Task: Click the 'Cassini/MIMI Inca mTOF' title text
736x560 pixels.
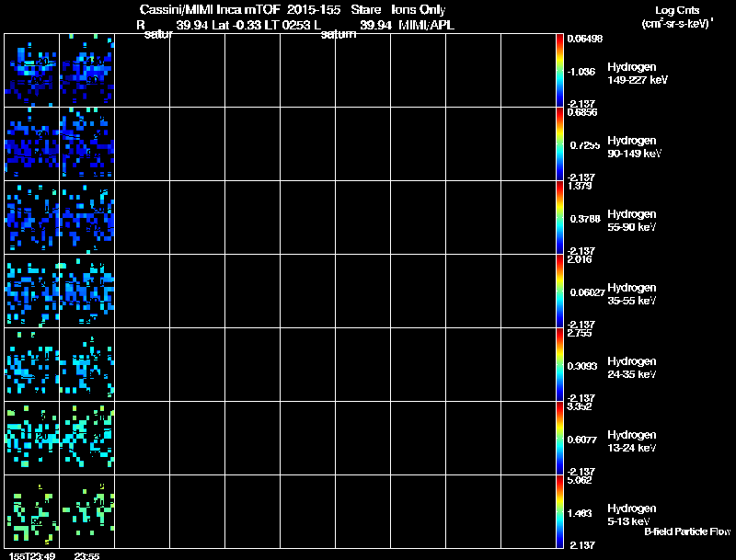Action: [210, 10]
